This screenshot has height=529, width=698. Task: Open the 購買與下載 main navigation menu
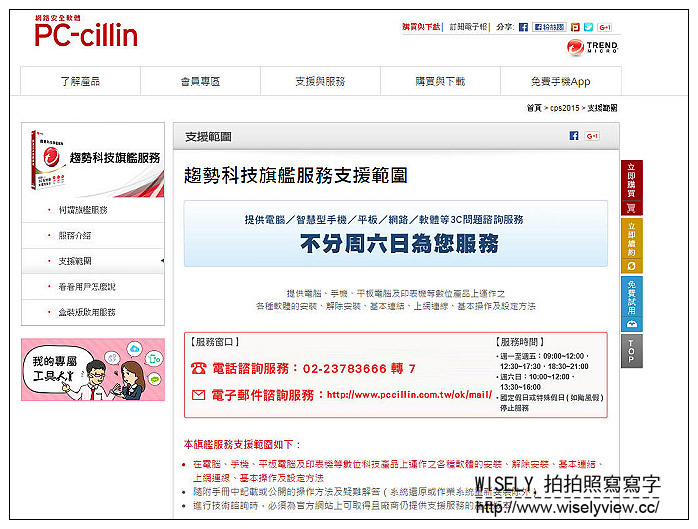[x=441, y=81]
